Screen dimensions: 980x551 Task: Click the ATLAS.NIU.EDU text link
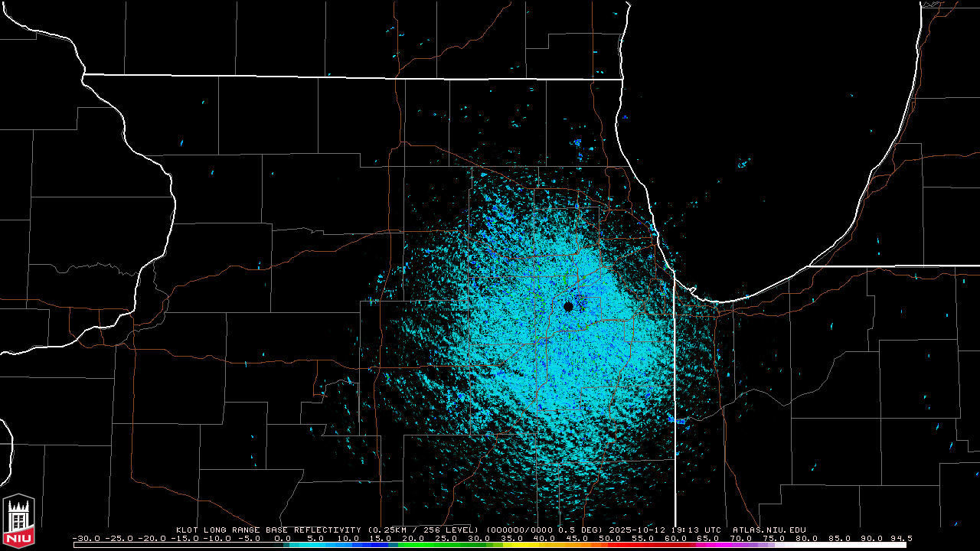769,530
